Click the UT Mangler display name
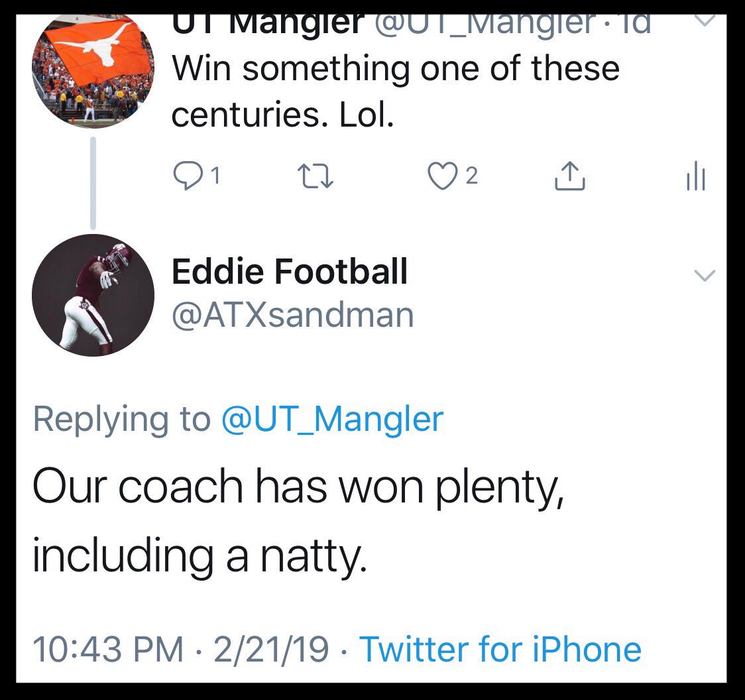The image size is (745, 700). point(268,25)
